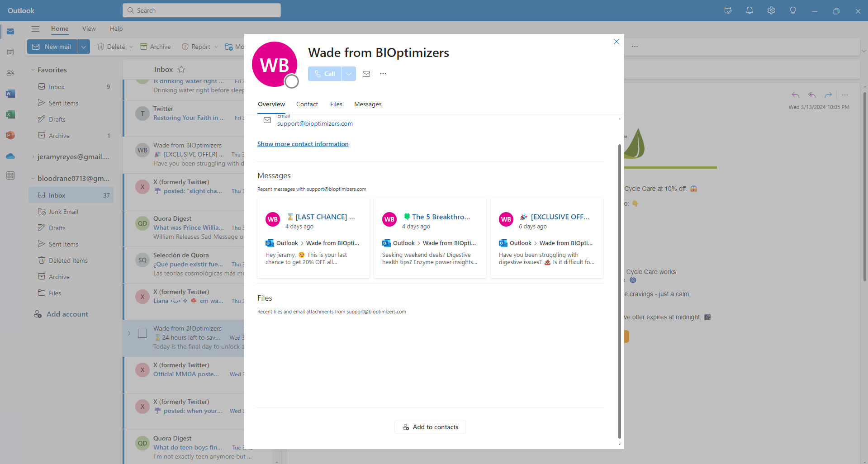The height and width of the screenshot is (464, 868).
Task: Expand Report dropdown arrow
Action: point(216,47)
